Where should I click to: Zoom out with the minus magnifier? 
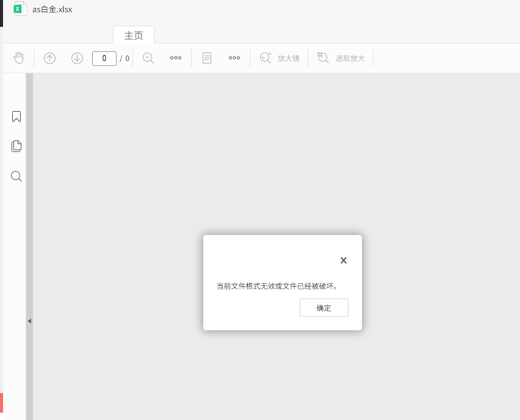point(148,58)
